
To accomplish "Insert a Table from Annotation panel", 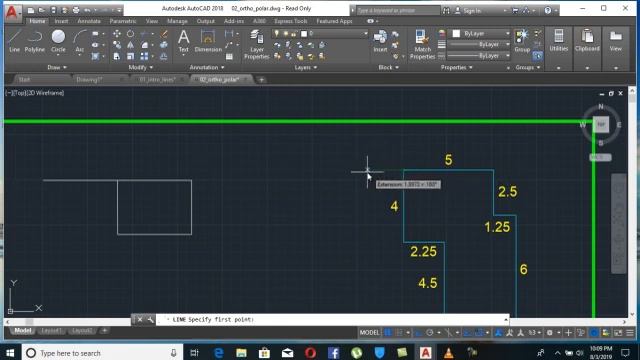I will click(x=229, y=56).
